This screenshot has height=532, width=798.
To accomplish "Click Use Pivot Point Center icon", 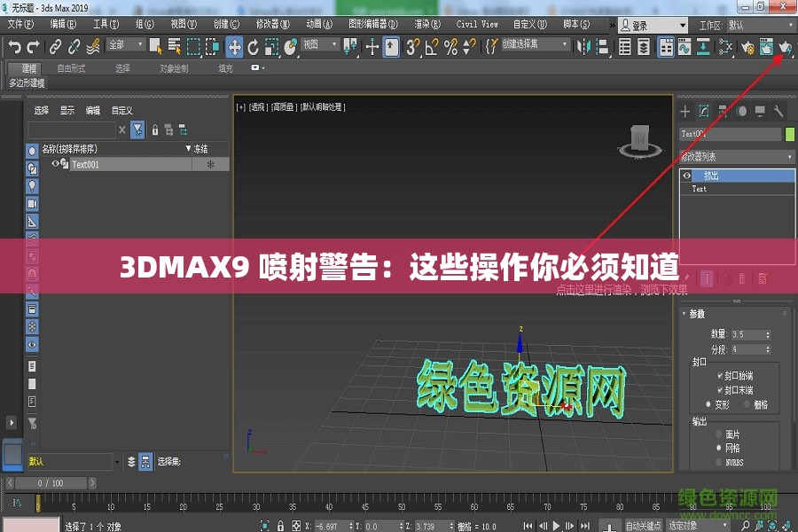I will click(350, 47).
